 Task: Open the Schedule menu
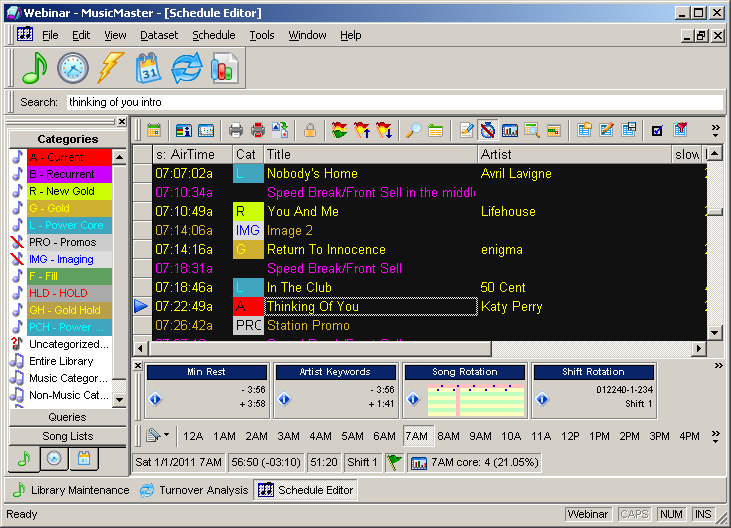click(x=214, y=35)
